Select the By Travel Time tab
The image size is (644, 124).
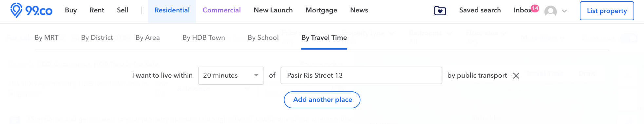tap(324, 38)
